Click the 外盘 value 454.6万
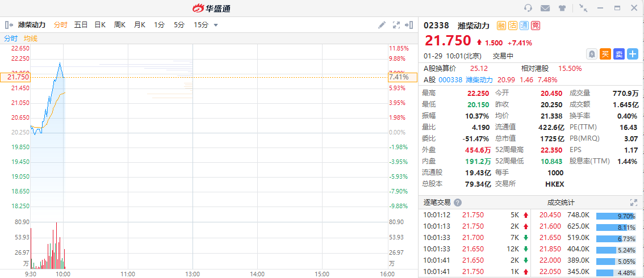 [477, 150]
